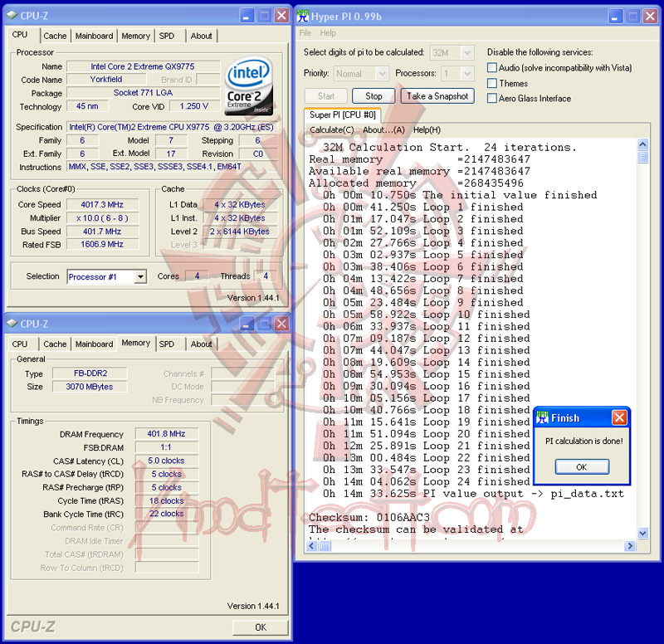Screen dimensions: 664x644
Task: Click the memory Type FB-DDR2 value
Action: click(90, 373)
